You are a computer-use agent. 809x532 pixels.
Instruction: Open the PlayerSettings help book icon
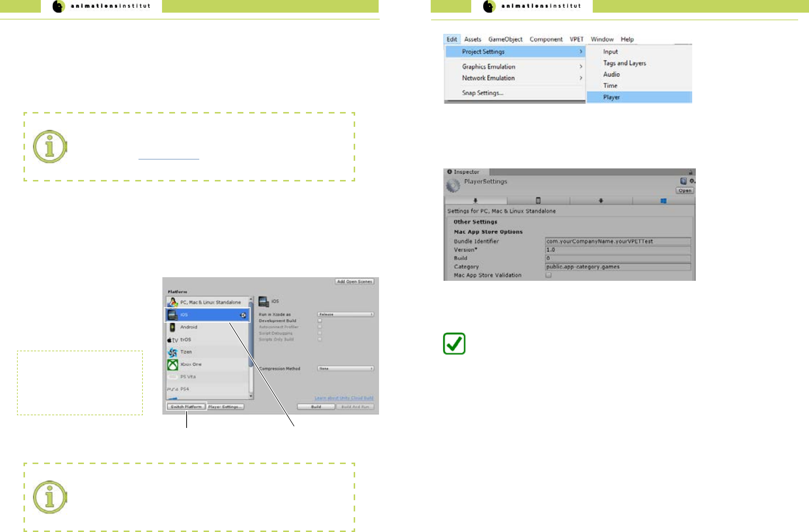click(683, 181)
